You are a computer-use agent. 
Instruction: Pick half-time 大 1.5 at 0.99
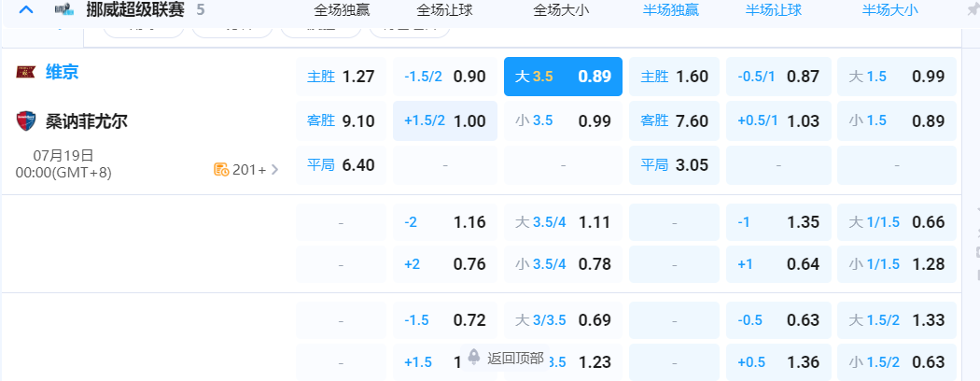pos(897,77)
